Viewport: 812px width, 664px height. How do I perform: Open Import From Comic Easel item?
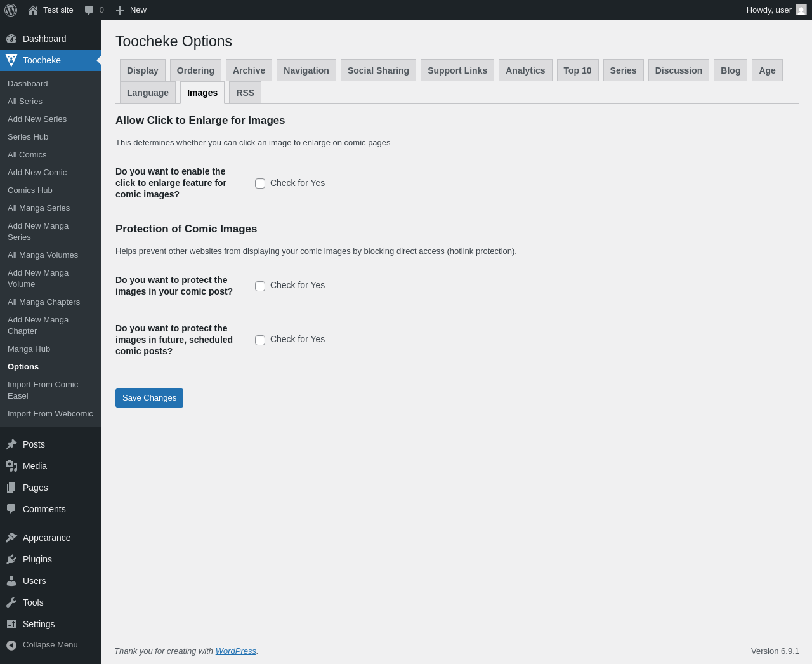(x=51, y=390)
